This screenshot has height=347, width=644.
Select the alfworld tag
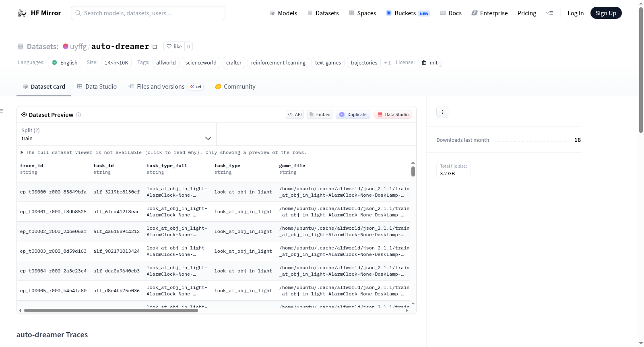[x=166, y=62]
